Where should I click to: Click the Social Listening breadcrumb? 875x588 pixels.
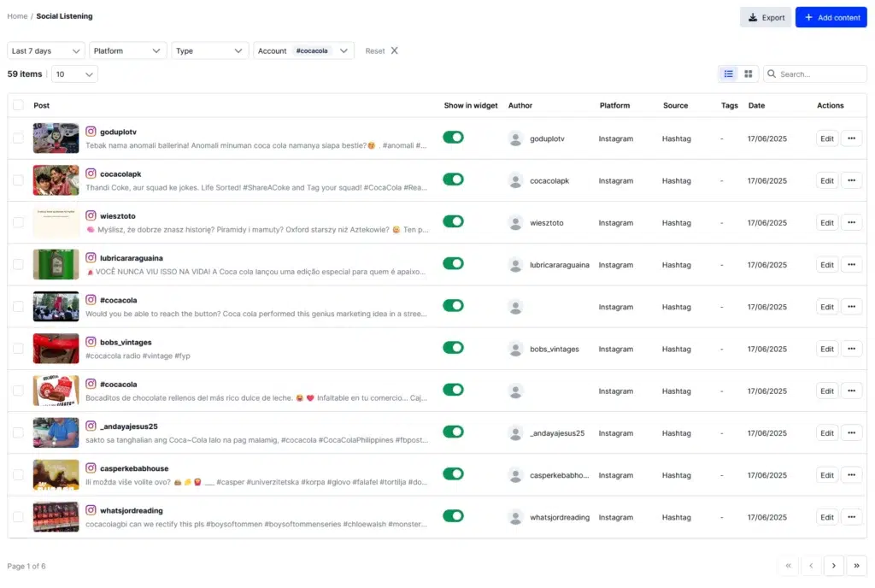point(64,16)
